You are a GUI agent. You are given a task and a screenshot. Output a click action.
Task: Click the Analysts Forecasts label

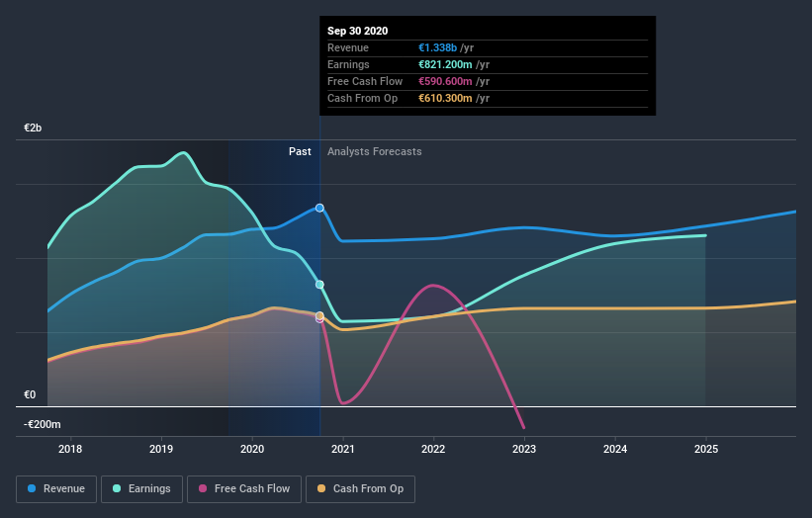coord(375,151)
